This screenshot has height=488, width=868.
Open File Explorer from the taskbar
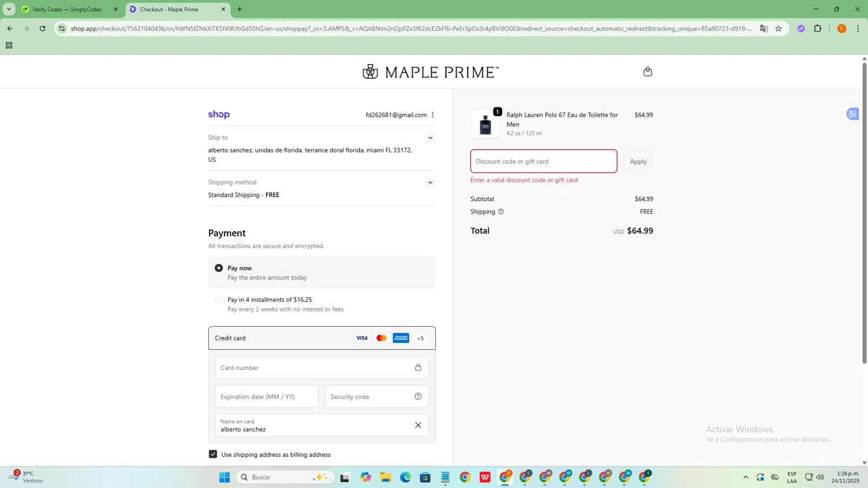(385, 477)
